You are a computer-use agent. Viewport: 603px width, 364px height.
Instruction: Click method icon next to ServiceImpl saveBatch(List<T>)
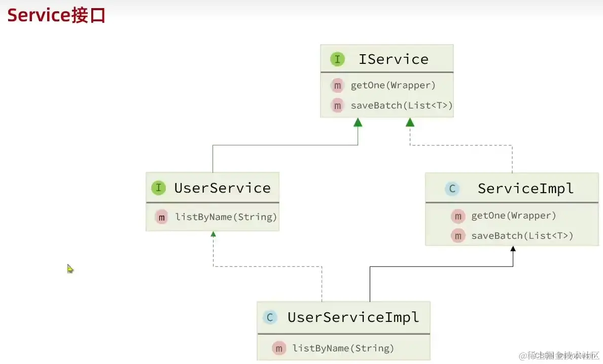458,236
